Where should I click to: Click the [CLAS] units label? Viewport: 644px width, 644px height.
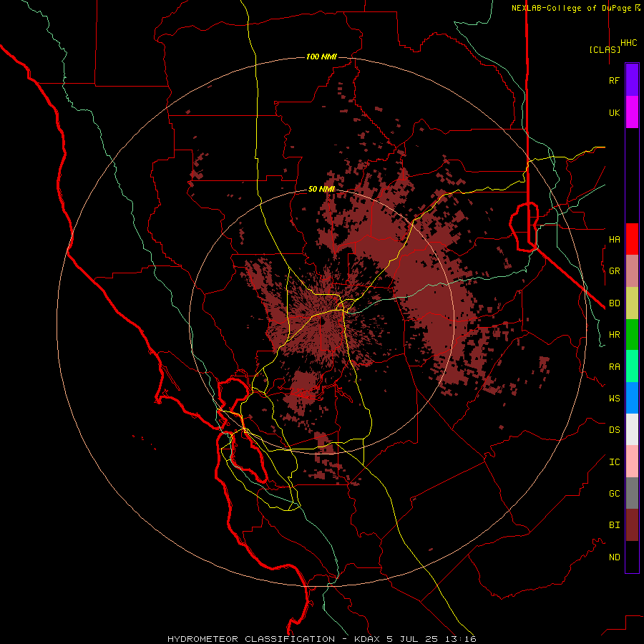605,50
